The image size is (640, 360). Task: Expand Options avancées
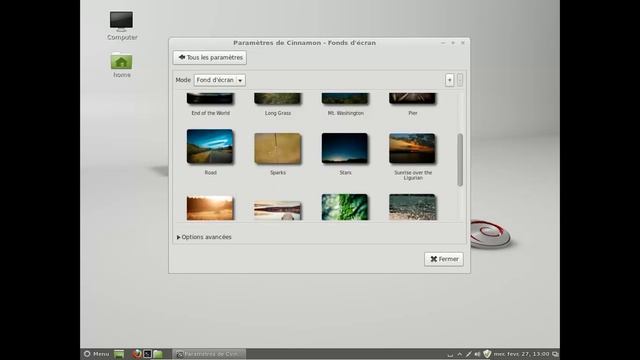pos(204,237)
